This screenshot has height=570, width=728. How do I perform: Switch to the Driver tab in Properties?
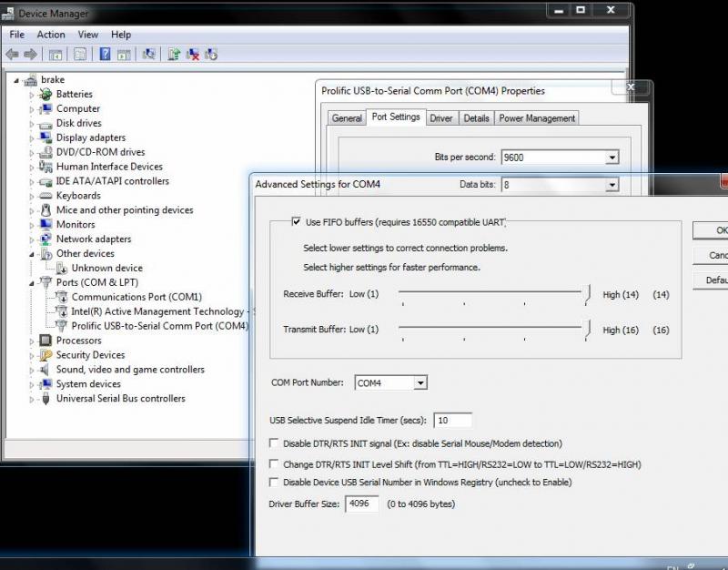[441, 118]
